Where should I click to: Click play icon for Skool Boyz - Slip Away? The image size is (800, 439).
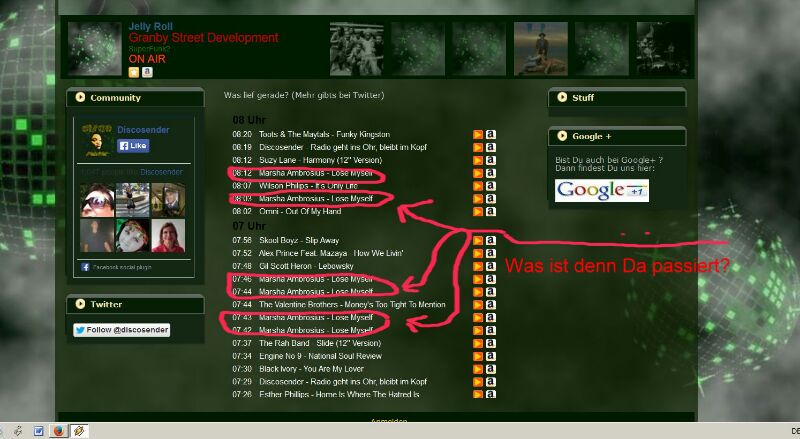pyautogui.click(x=478, y=240)
